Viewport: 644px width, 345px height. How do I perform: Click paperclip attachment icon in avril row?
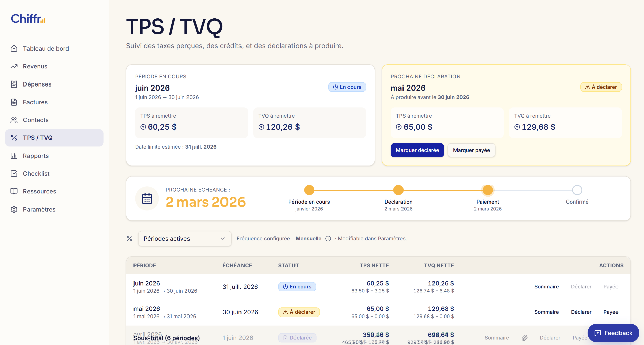coord(525,338)
